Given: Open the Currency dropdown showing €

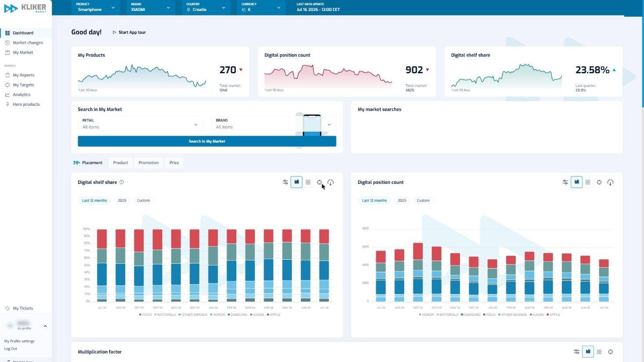Looking at the screenshot, I should click(261, 7).
